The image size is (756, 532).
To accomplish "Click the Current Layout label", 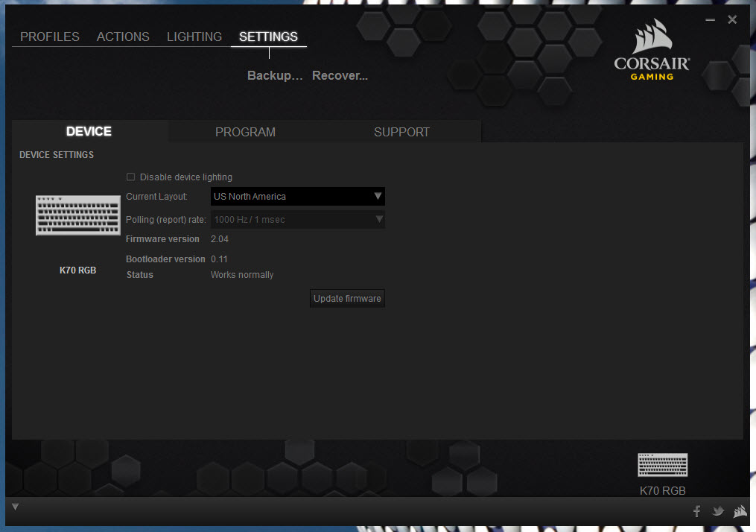I will [156, 197].
